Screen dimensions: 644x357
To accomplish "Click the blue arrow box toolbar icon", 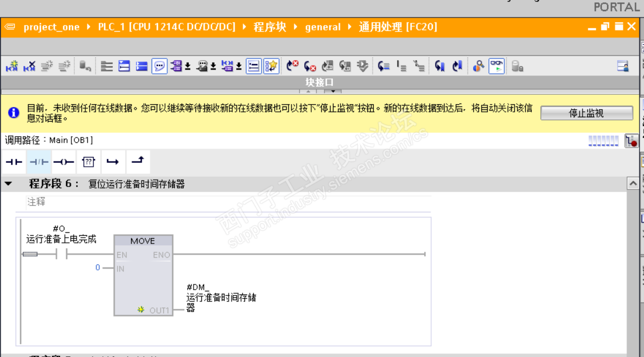I will click(142, 66).
